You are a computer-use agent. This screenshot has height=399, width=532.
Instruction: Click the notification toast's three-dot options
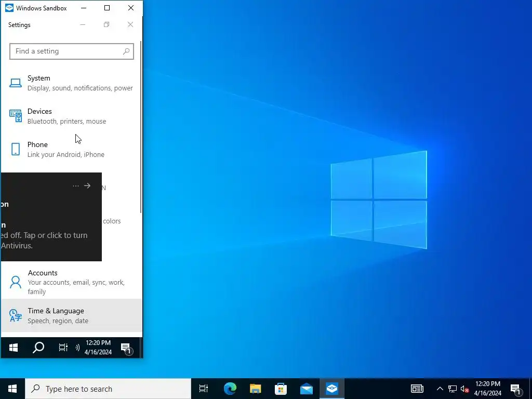(76, 186)
